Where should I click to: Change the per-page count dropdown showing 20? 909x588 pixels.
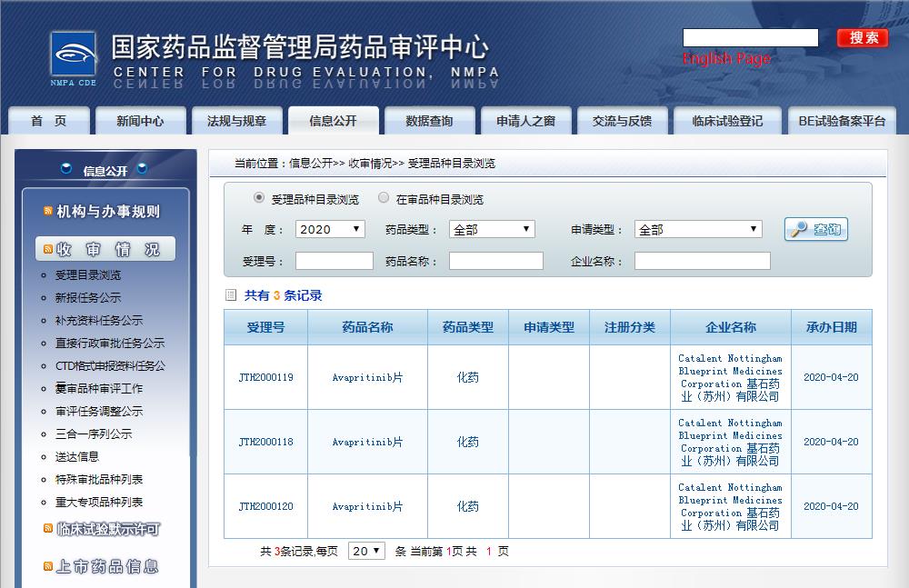pyautogui.click(x=366, y=551)
